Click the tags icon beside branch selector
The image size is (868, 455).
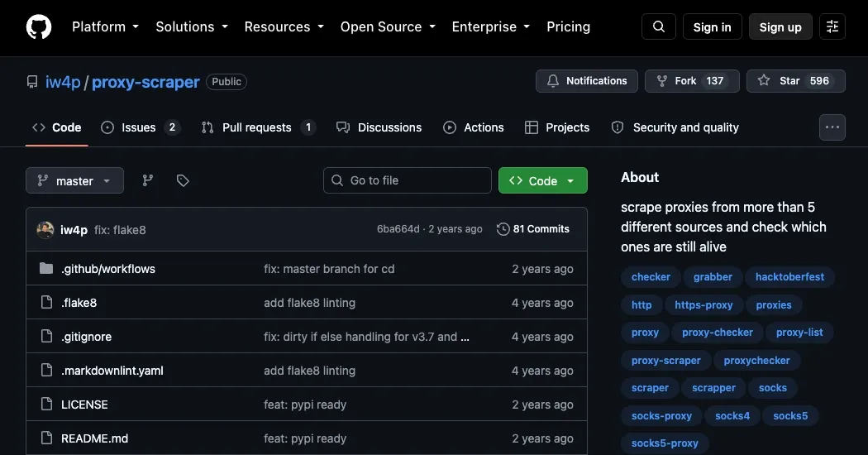(183, 180)
